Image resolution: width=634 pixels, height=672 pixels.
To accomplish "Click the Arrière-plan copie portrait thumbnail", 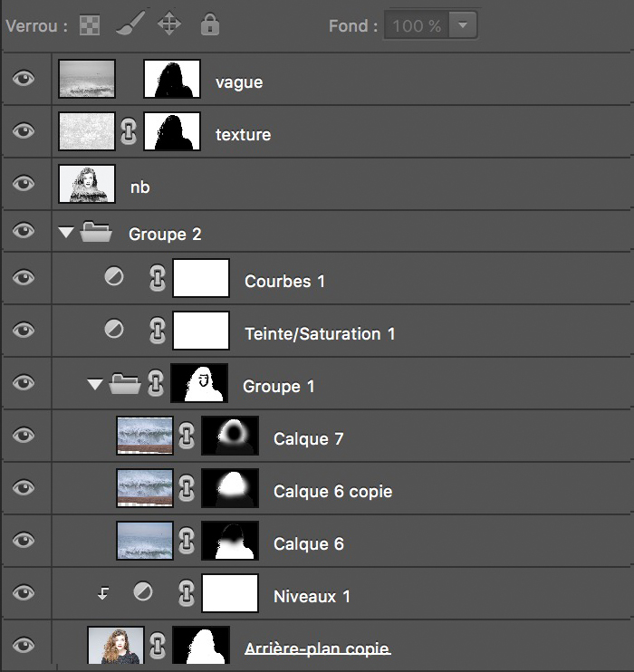I will [x=116, y=646].
